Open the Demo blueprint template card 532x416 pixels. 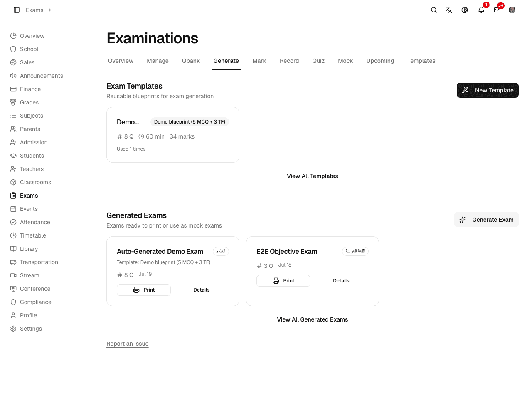[x=173, y=135]
